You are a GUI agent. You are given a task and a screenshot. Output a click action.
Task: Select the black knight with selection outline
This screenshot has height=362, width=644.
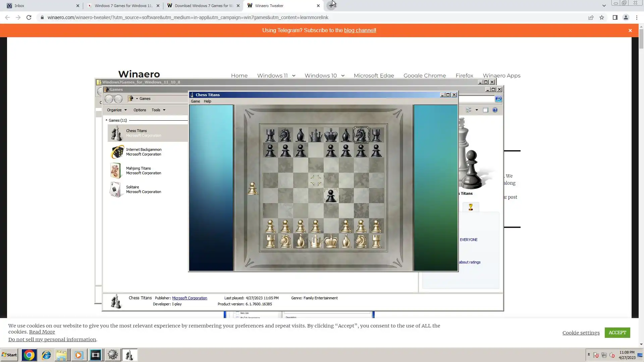[x=361, y=135]
